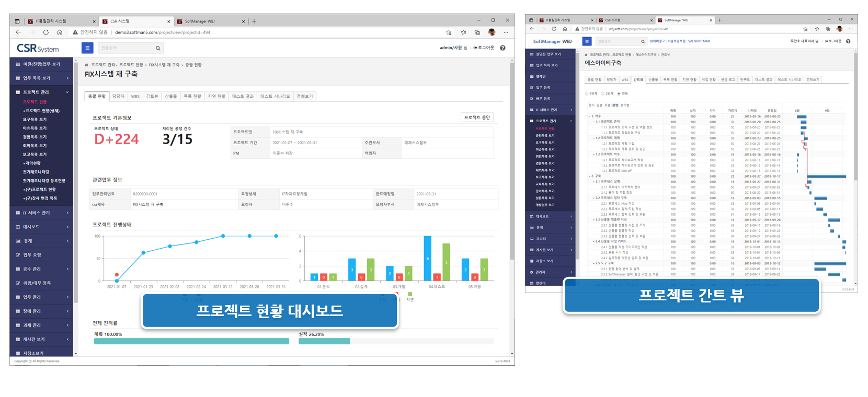Click the search magnifier in CSR System header
Screen dimensions: 868x397
pyautogui.click(x=158, y=49)
